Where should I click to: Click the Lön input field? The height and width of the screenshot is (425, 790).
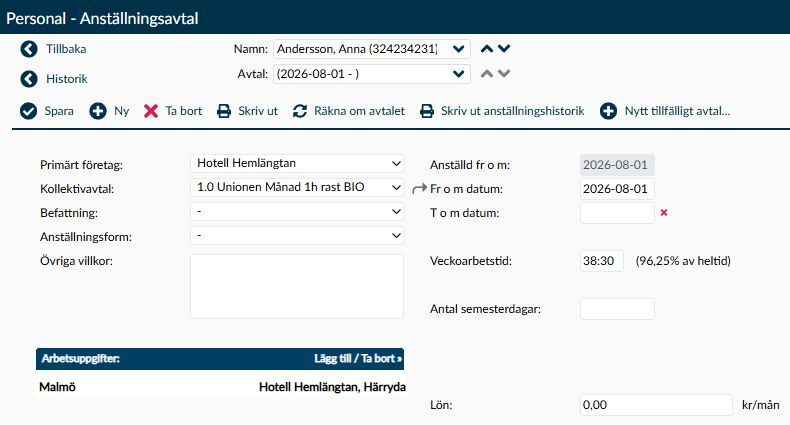coord(656,405)
